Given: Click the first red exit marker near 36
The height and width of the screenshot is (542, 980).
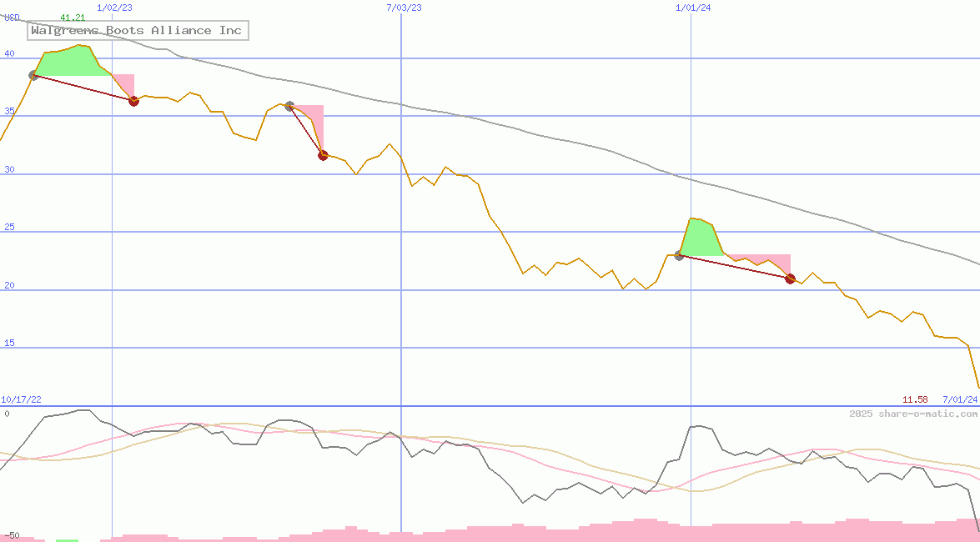Looking at the screenshot, I should coord(133,101).
